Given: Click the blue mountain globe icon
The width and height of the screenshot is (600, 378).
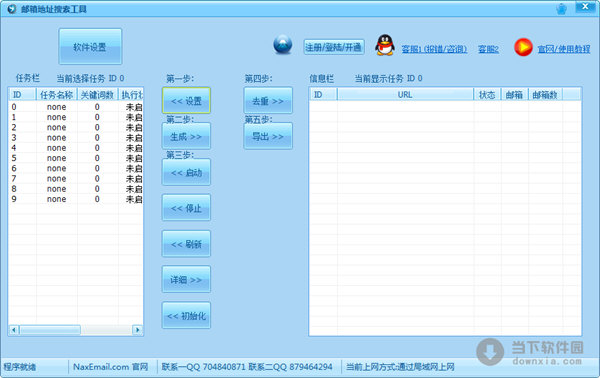Looking at the screenshot, I should [x=283, y=45].
